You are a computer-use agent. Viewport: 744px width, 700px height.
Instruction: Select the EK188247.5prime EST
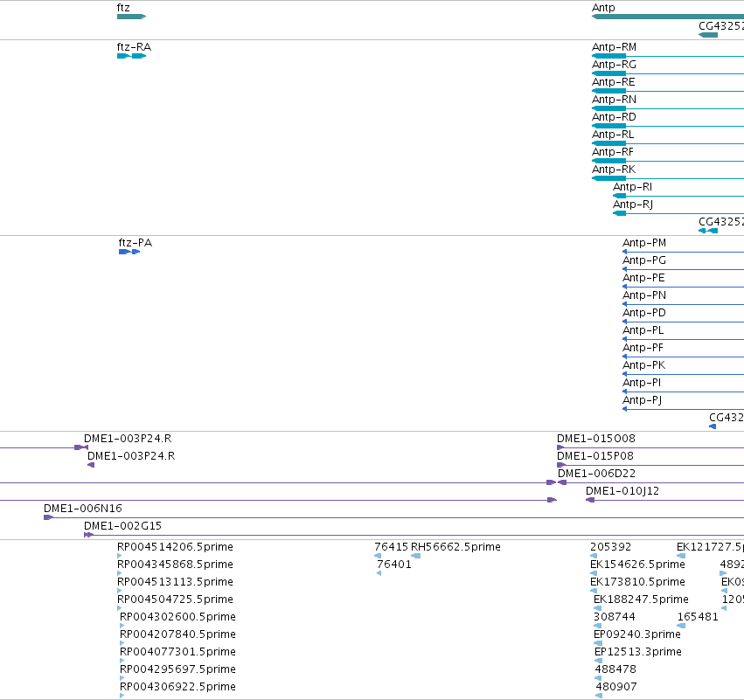click(x=641, y=600)
